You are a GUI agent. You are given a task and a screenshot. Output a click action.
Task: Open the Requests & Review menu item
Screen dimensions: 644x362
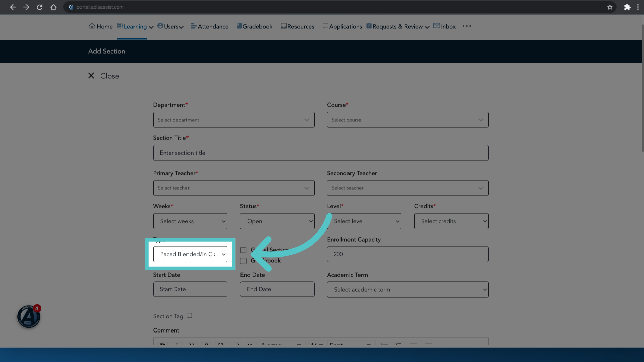[x=398, y=26]
